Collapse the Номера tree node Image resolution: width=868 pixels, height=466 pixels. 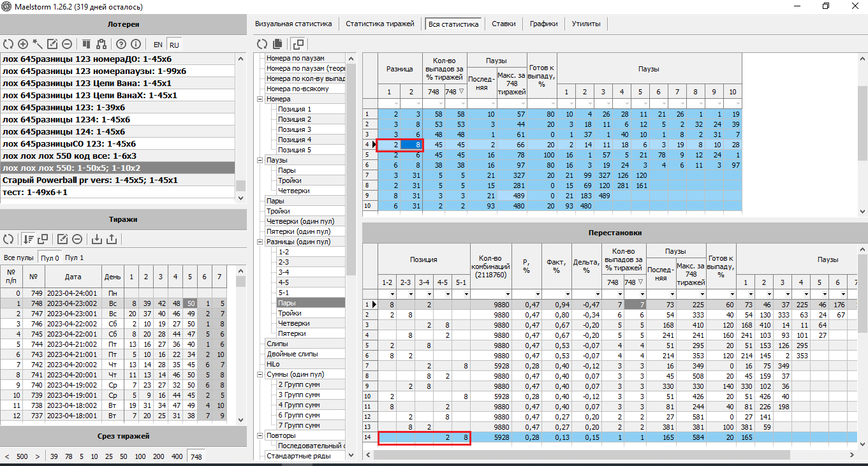tap(260, 99)
